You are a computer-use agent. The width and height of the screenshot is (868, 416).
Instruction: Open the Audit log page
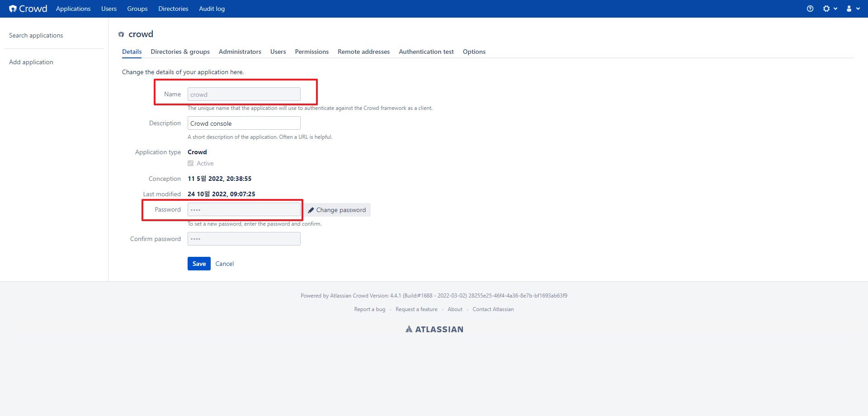(x=212, y=9)
